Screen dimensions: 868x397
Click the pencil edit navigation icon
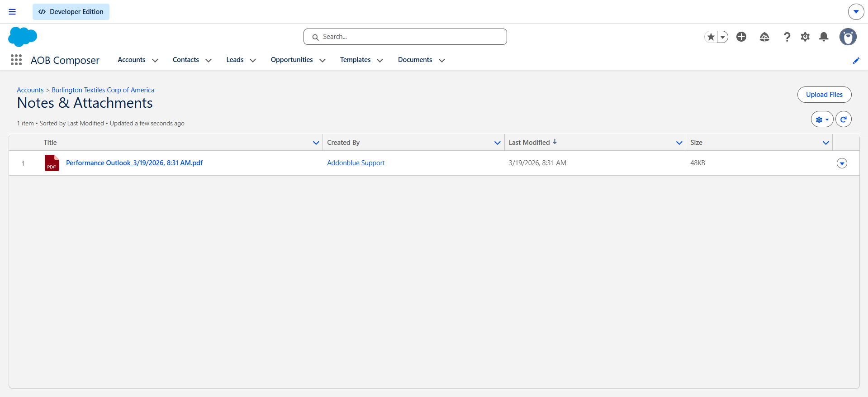click(x=856, y=60)
